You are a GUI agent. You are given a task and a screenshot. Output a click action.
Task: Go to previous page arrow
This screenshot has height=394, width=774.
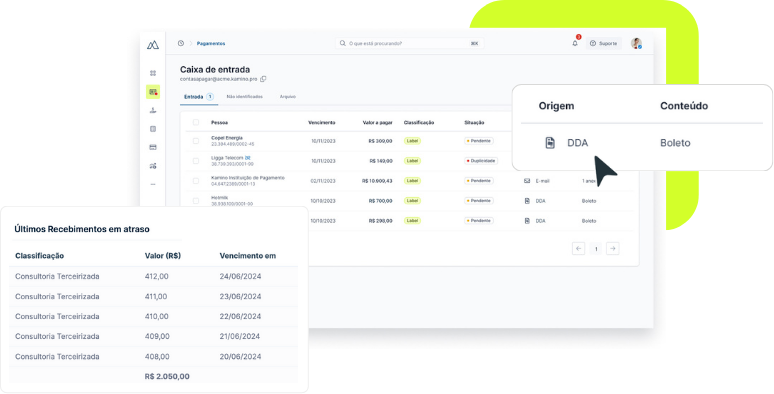[x=579, y=248]
